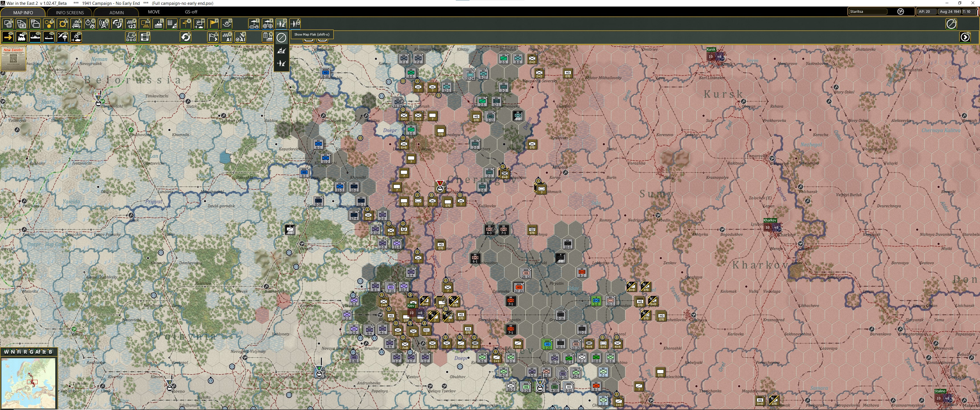The height and width of the screenshot is (410, 980).
Task: Toggle the G nation filter on minimap
Action: pos(31,352)
